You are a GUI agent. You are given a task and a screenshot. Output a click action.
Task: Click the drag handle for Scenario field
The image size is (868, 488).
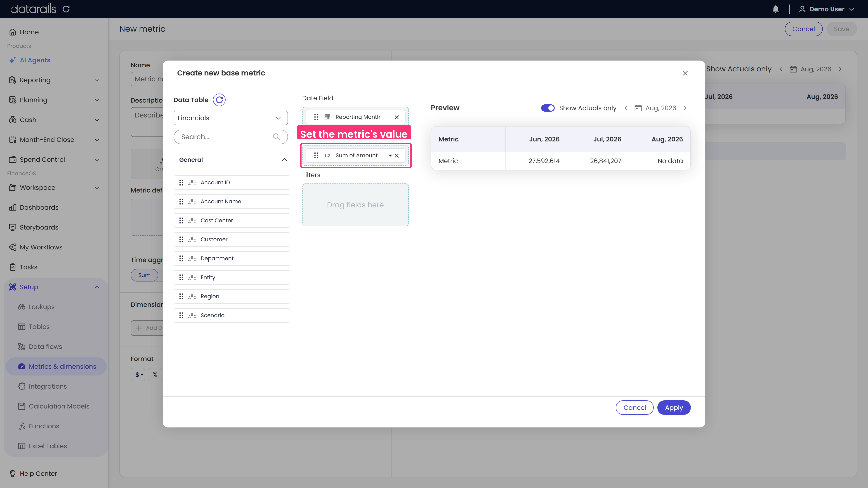click(181, 315)
